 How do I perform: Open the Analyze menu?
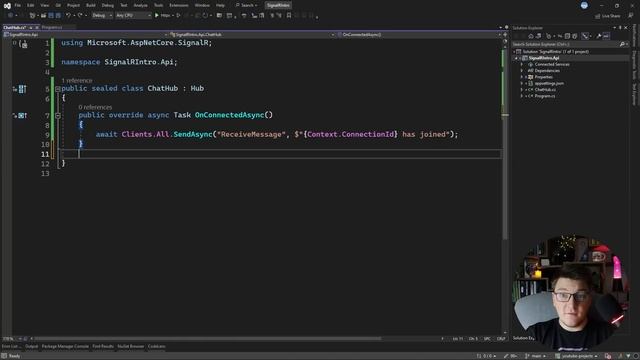pyautogui.click(x=140, y=5)
